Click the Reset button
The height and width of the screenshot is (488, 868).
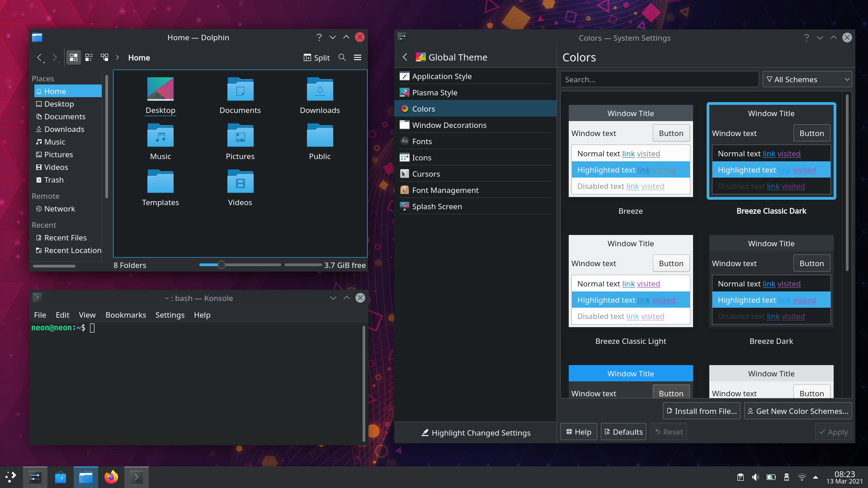669,432
